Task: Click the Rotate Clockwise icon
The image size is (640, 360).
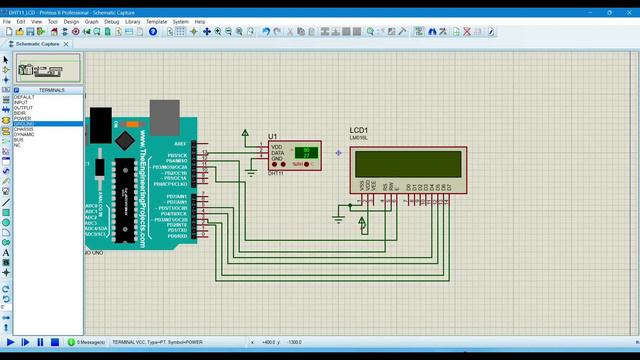Action: click(6, 289)
